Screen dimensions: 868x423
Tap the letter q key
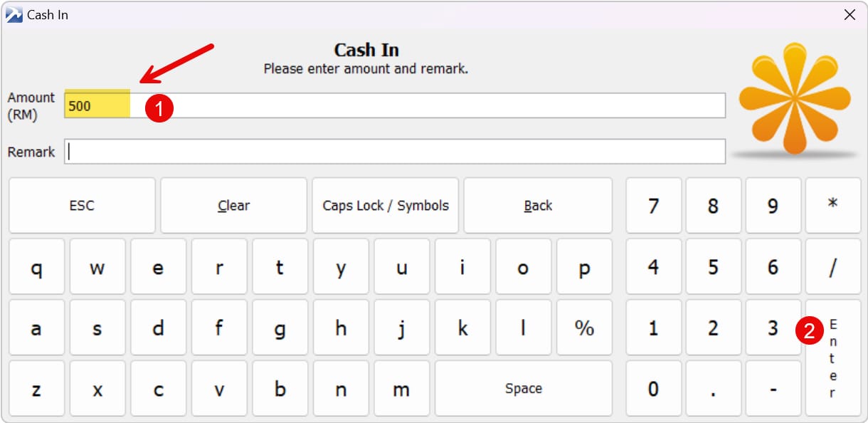(x=36, y=267)
